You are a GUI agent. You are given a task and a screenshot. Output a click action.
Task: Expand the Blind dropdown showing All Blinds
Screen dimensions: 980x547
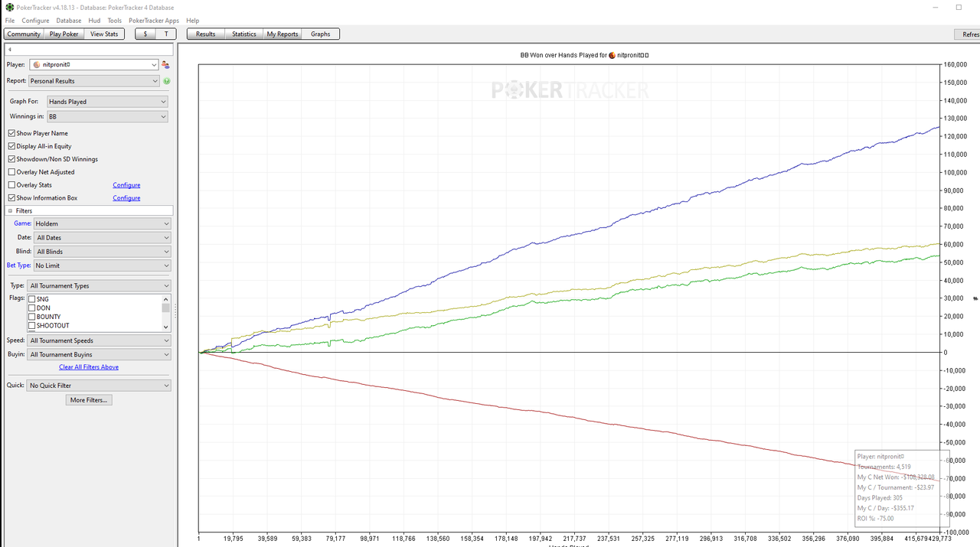coord(103,252)
